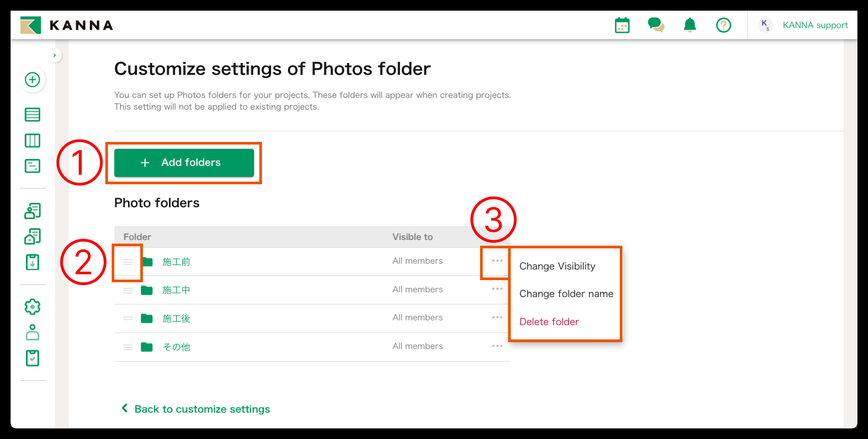Open the calendar icon in header
868x439 pixels.
coord(622,25)
